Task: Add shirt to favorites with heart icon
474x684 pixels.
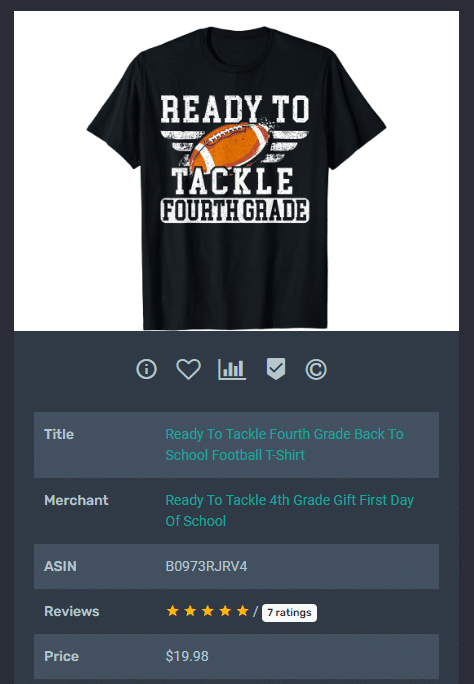Action: [x=188, y=369]
